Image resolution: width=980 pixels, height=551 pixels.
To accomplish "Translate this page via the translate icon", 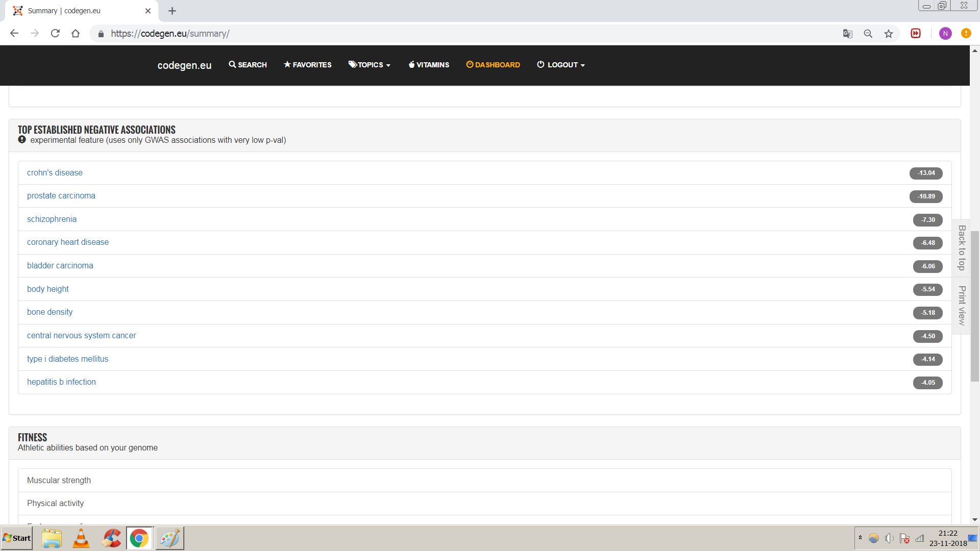I will tap(847, 34).
